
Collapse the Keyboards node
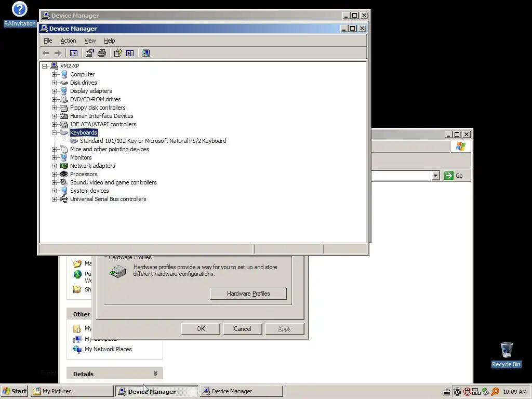point(54,132)
